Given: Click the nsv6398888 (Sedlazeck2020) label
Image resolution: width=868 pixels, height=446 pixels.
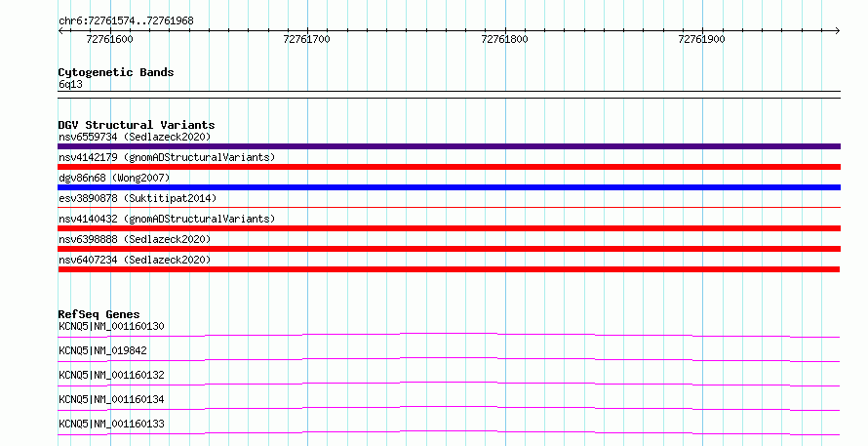Looking at the screenshot, I should 135,239.
